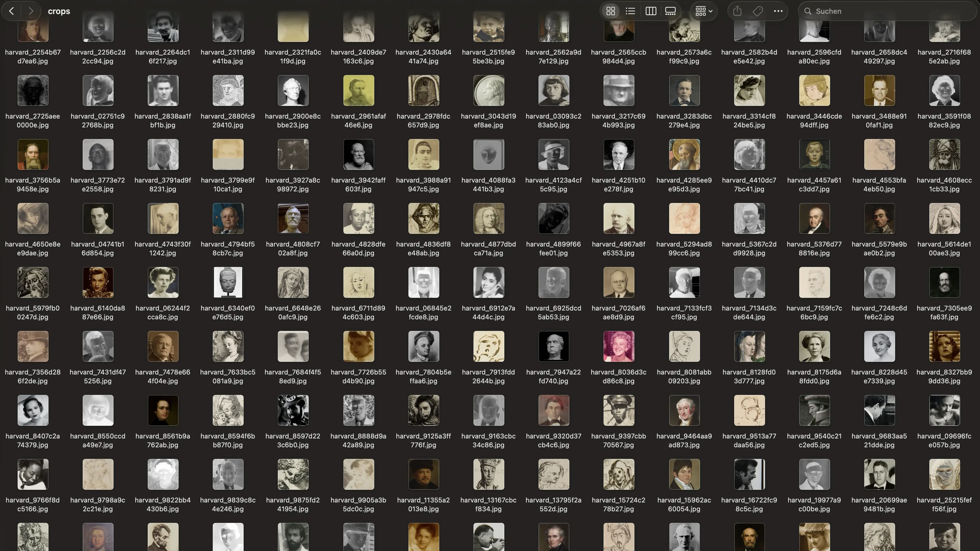
Task: Select the harvard_8327bb99dd36.jpg thumbnail
Action: click(944, 346)
